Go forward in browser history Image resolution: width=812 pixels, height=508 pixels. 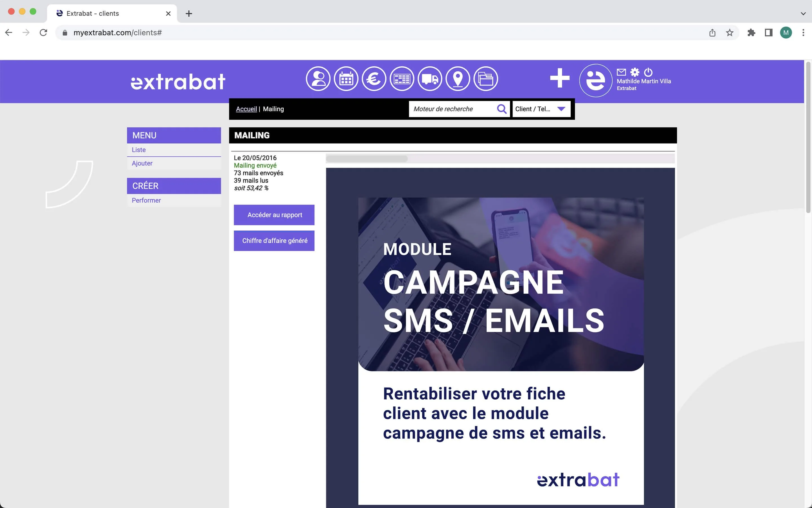tap(26, 32)
